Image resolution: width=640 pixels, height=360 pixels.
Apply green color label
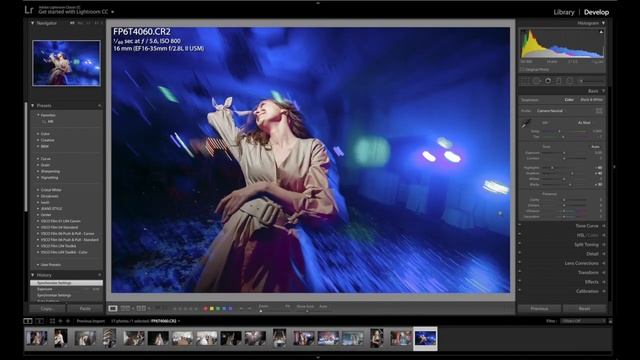(218, 309)
